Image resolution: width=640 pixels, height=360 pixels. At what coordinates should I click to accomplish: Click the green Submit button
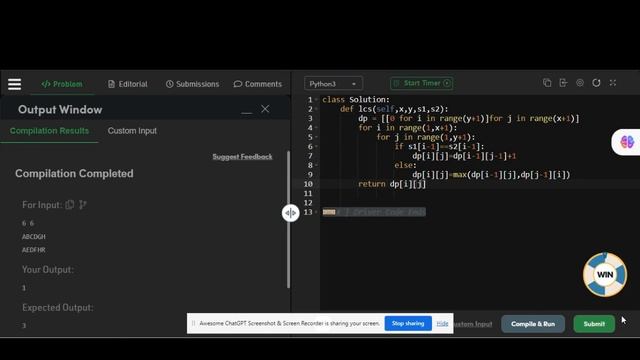pyautogui.click(x=594, y=324)
